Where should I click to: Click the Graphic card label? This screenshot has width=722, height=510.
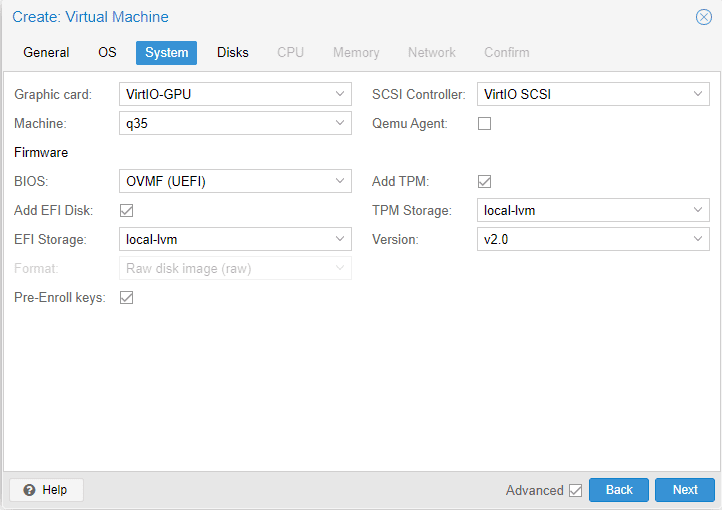click(x=53, y=94)
